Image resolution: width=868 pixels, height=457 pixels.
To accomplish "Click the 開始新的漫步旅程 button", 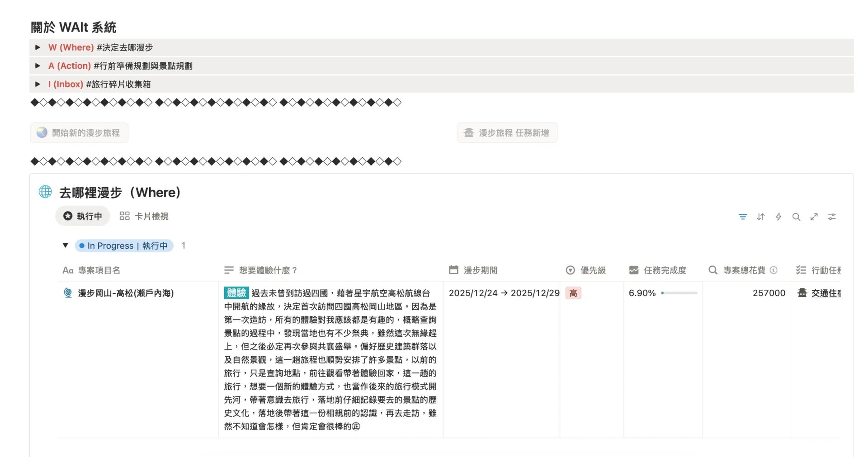I will tap(79, 133).
